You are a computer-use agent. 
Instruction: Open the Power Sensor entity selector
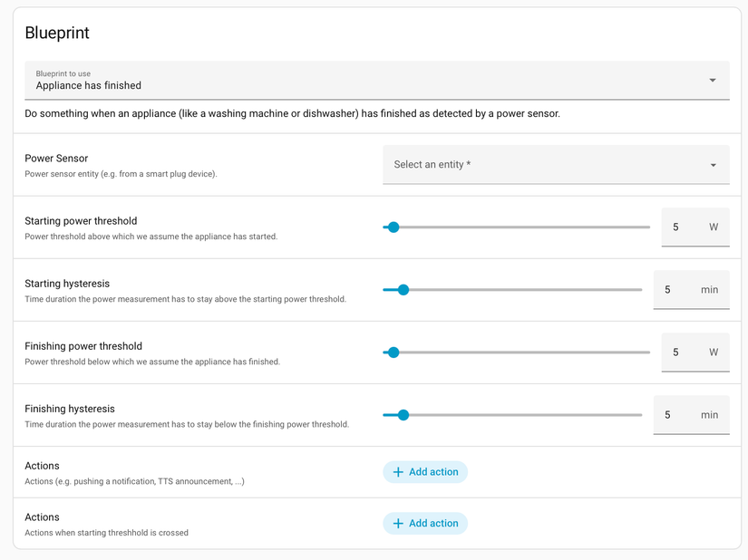pos(544,164)
